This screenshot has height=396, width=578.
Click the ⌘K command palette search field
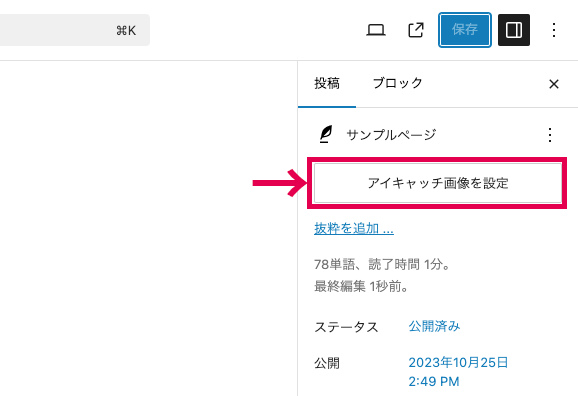tap(75, 30)
